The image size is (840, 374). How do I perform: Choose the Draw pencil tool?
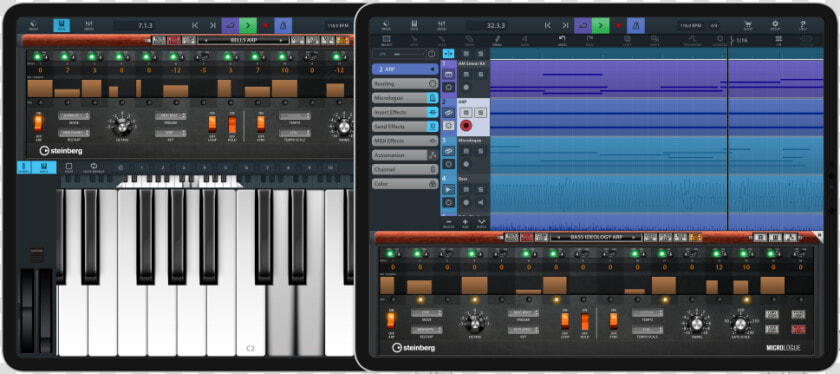[497, 40]
